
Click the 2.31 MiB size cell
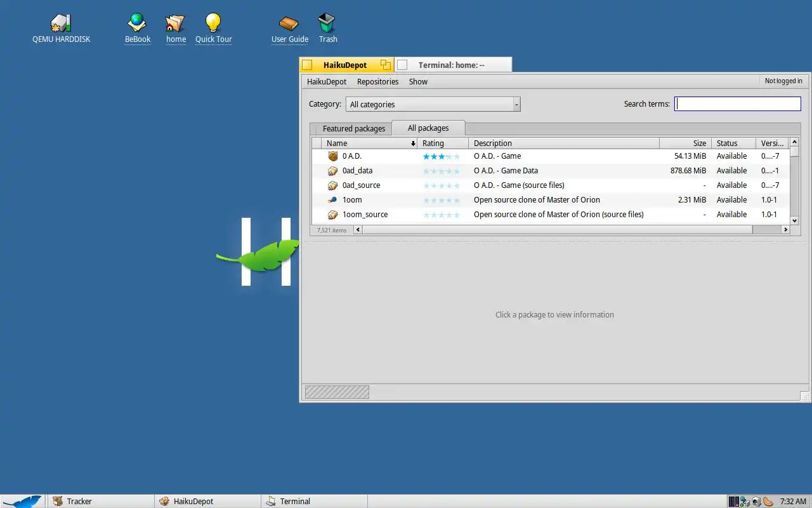click(692, 200)
